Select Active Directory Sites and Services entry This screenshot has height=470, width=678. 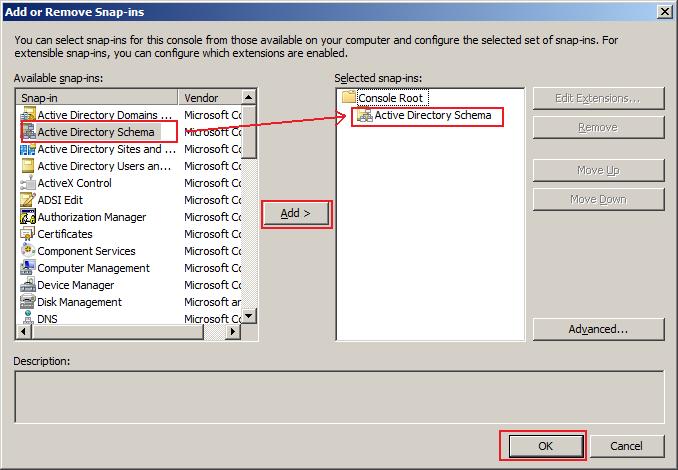pos(107,149)
